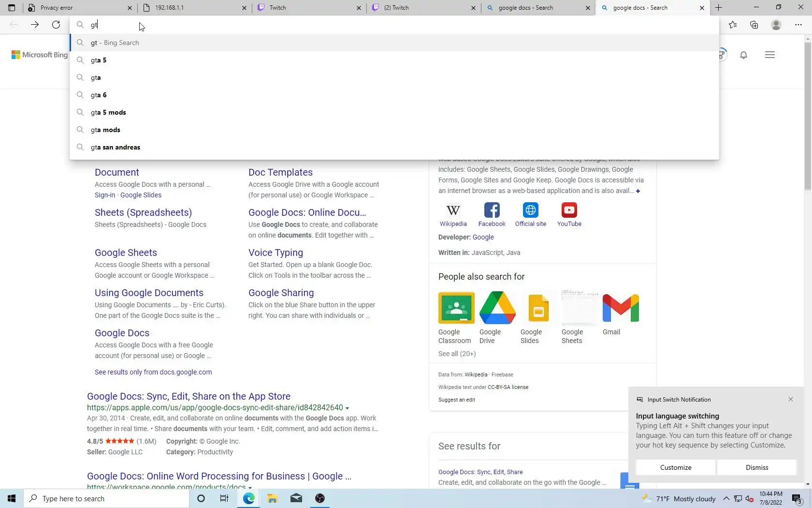Choose the 'gta 5 mods' suggestion
The height and width of the screenshot is (508, 812).
(394, 112)
